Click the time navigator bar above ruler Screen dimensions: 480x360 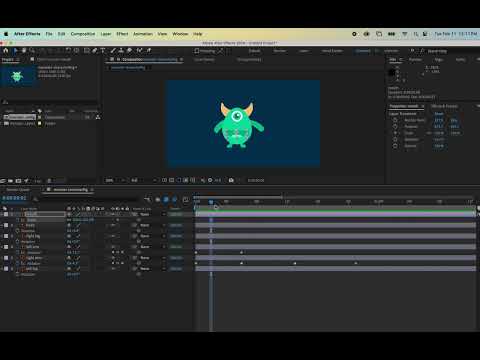[x=238, y=197]
